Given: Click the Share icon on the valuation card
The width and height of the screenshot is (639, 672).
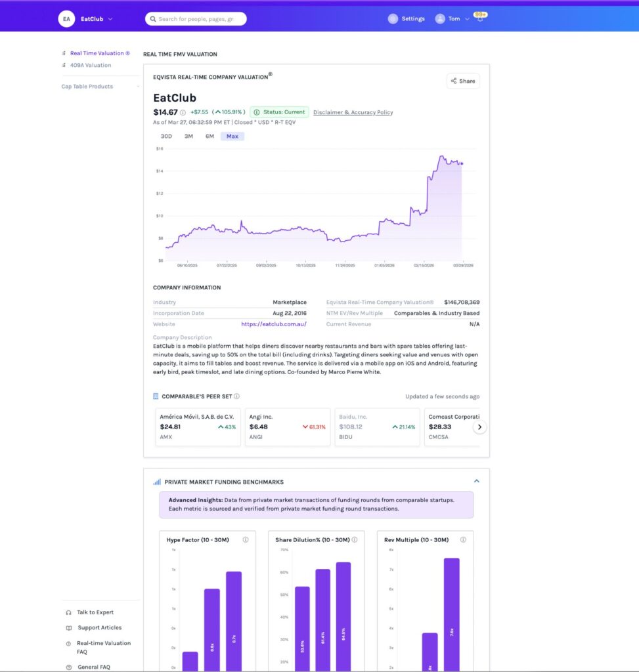Looking at the screenshot, I should tap(454, 81).
